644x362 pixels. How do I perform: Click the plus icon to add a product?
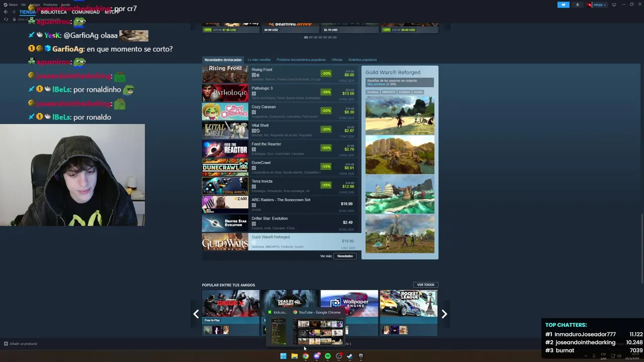(x=6, y=344)
